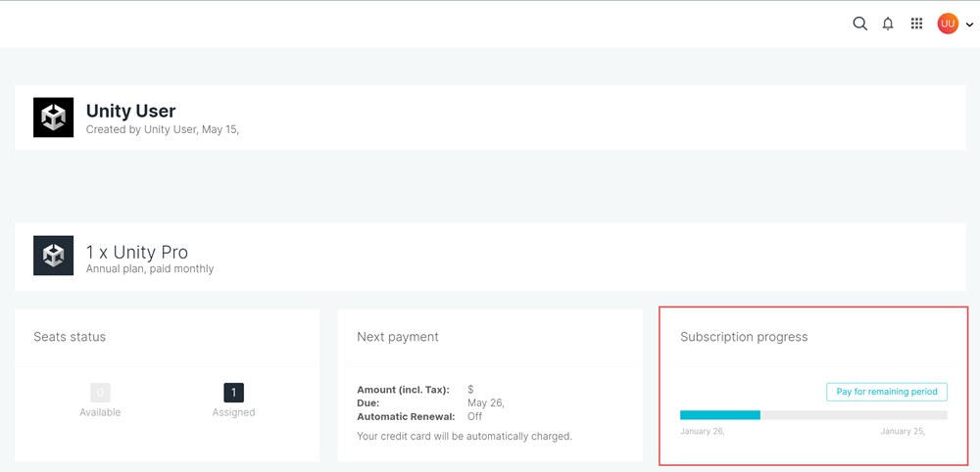Viewport: 980px width, 472px height.
Task: Click Created by Unity User text
Action: coord(163,130)
